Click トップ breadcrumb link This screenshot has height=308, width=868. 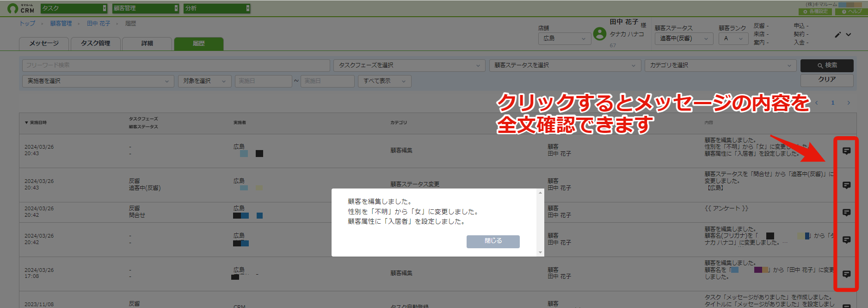(x=27, y=24)
